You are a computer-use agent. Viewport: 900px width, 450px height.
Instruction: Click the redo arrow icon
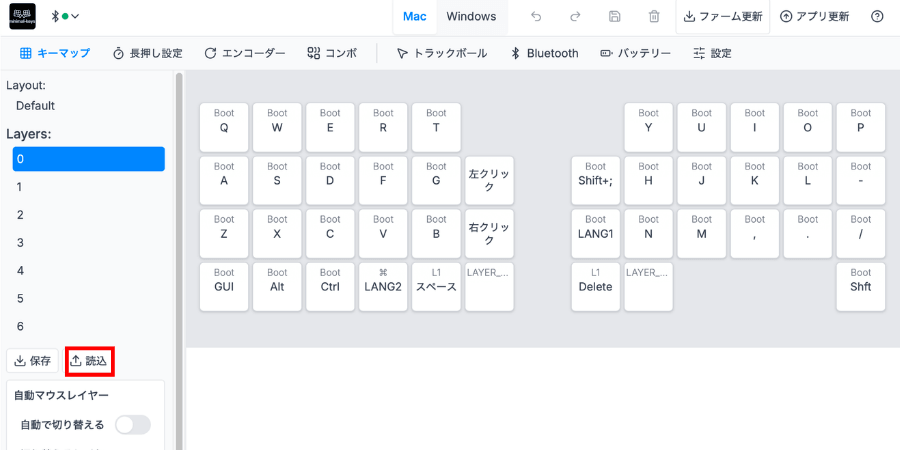click(575, 17)
